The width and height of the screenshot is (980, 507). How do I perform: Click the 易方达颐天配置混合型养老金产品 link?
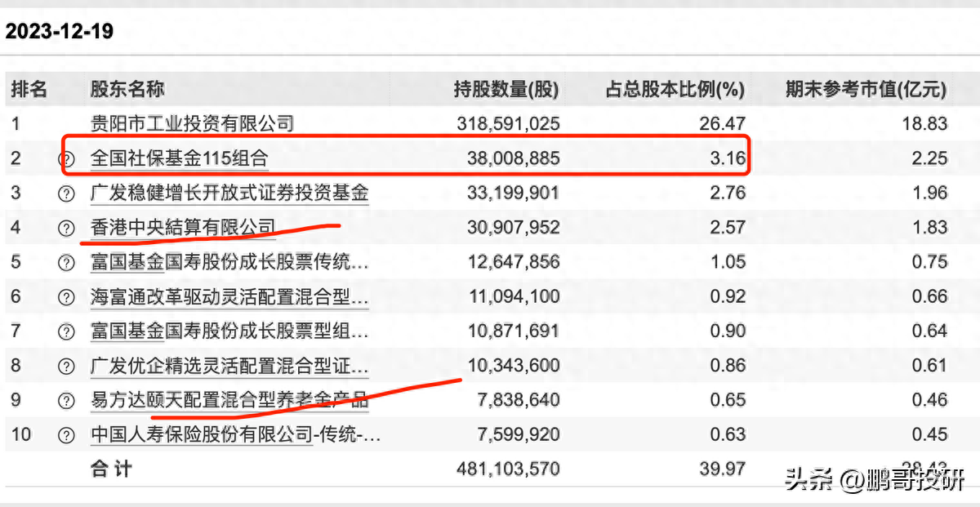[229, 400]
